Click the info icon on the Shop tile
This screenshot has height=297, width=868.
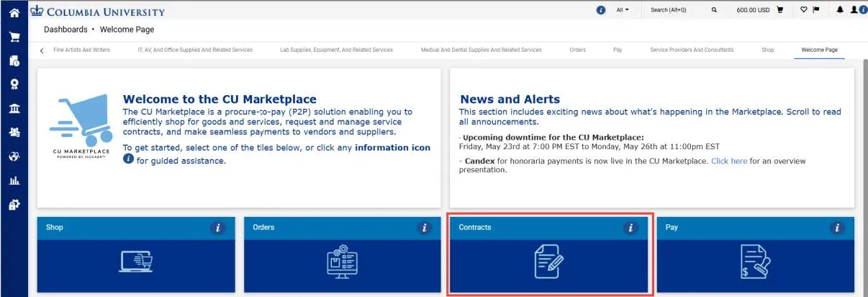coord(217,228)
